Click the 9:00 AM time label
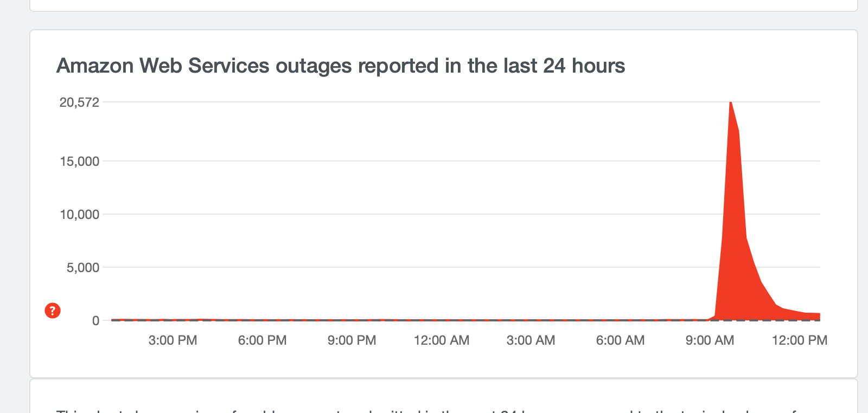The height and width of the screenshot is (413, 868). click(x=710, y=340)
